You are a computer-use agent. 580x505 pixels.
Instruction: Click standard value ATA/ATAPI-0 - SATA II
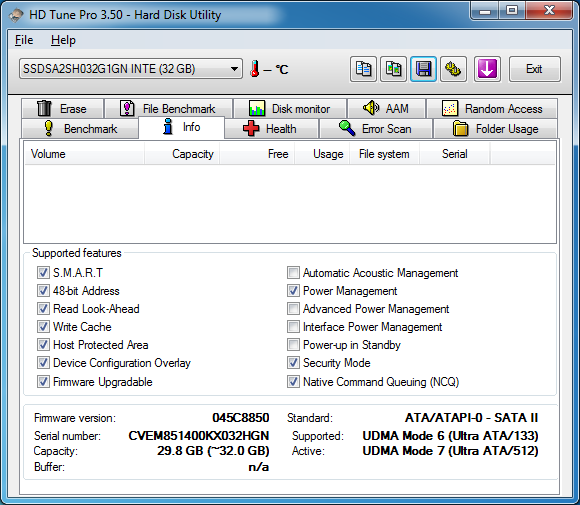click(x=471, y=418)
